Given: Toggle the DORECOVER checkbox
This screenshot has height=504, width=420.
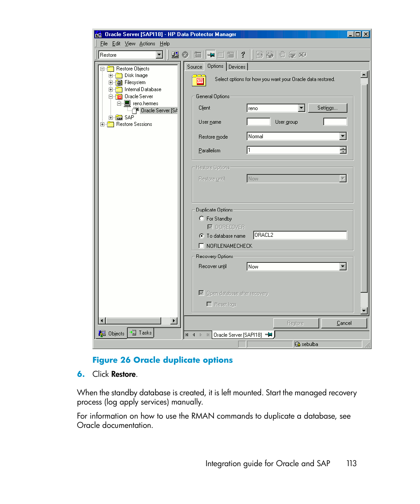Looking at the screenshot, I should [210, 227].
